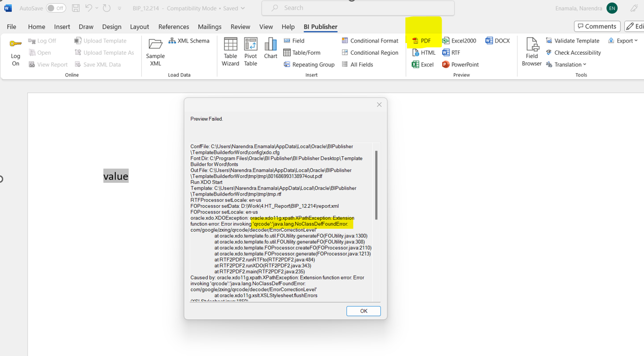Switch to the Home tab

[x=37, y=27]
